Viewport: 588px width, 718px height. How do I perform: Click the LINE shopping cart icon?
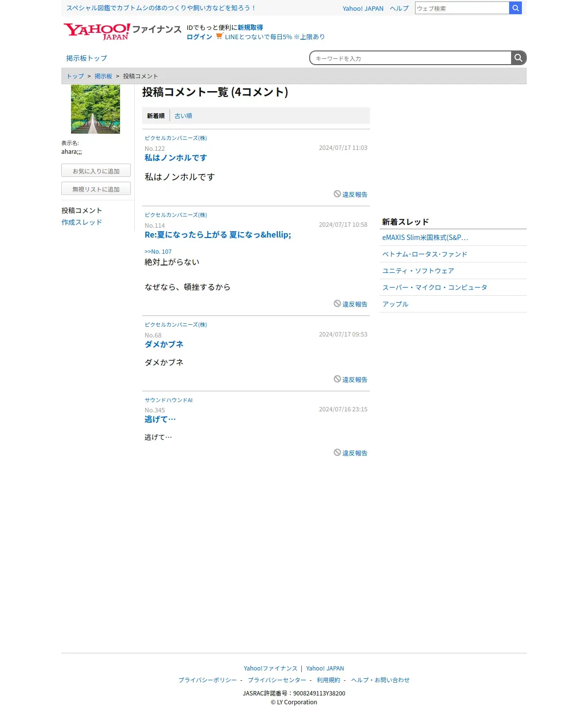(x=220, y=36)
